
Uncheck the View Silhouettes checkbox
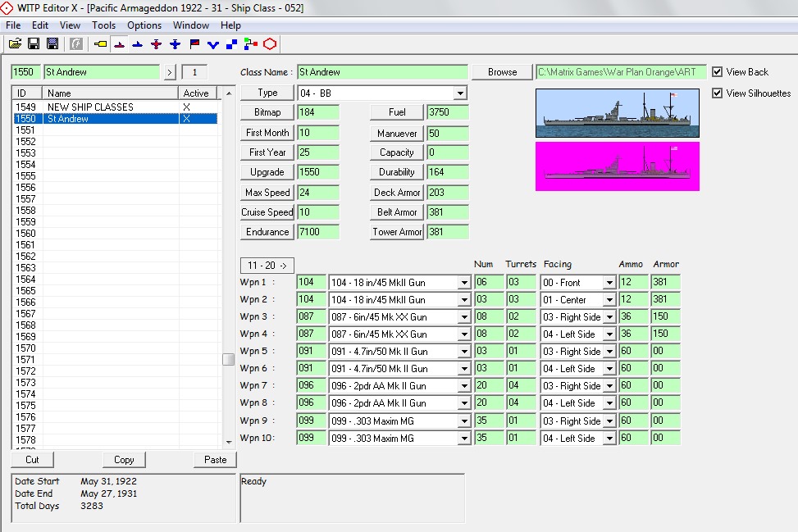pos(717,93)
